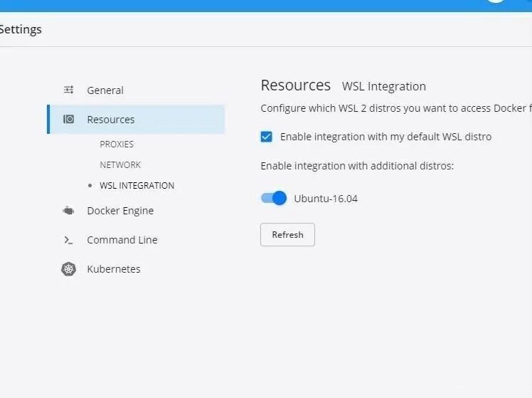The height and width of the screenshot is (398, 532).
Task: Click the Command Line prompt icon
Action: [68, 240]
